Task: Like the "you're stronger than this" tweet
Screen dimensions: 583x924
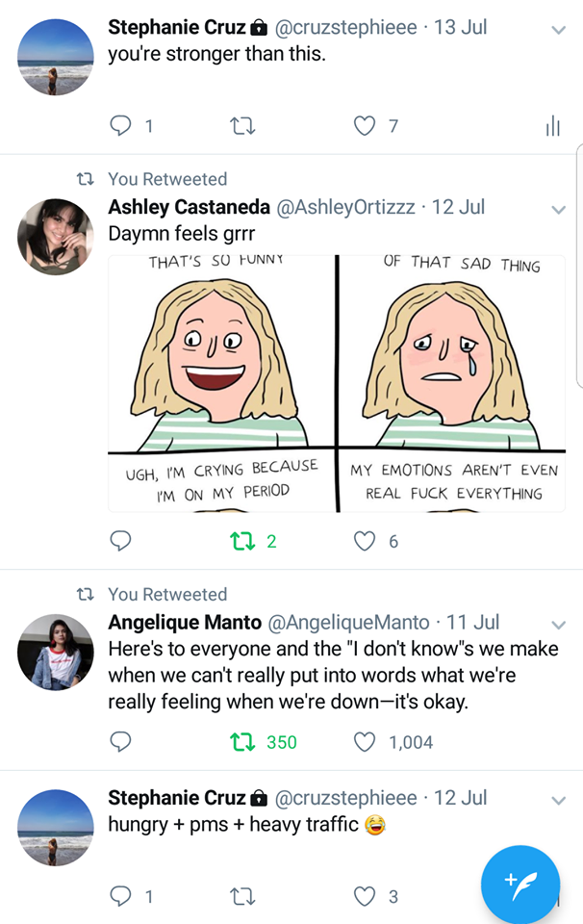Action: (x=365, y=126)
